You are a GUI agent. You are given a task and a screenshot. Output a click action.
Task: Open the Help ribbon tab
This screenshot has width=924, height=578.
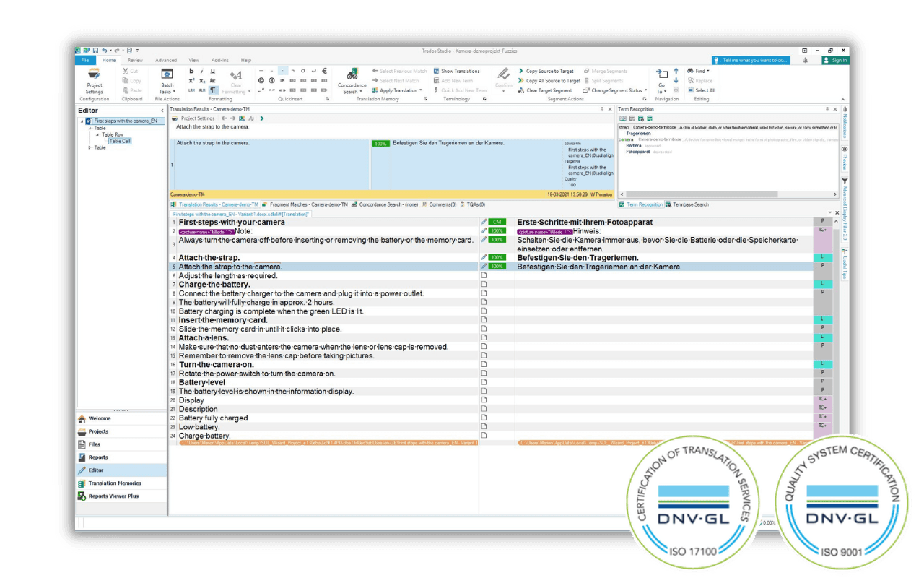(246, 60)
